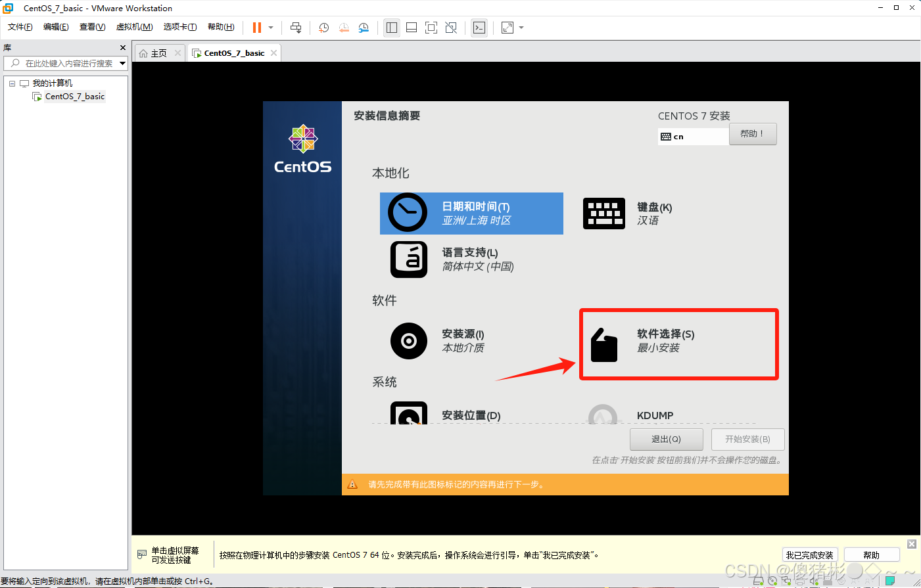Screen dimensions: 921x588
Task: Click the library search magnifier icon
Action: point(15,63)
